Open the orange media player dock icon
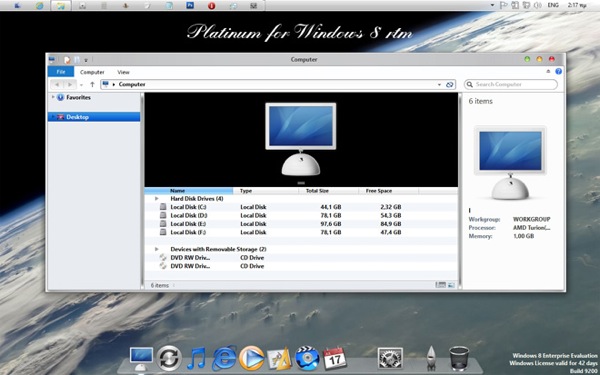Image resolution: width=600 pixels, height=375 pixels. point(252,359)
